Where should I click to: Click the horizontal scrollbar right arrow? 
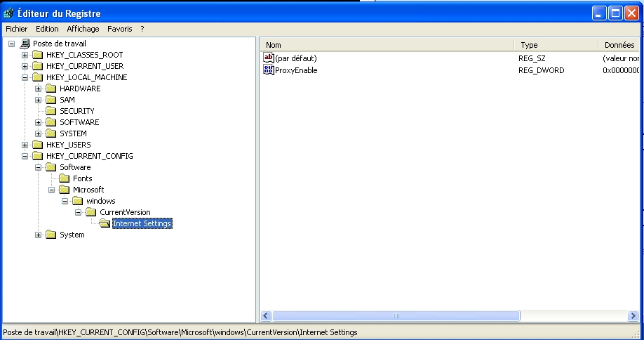(x=633, y=315)
